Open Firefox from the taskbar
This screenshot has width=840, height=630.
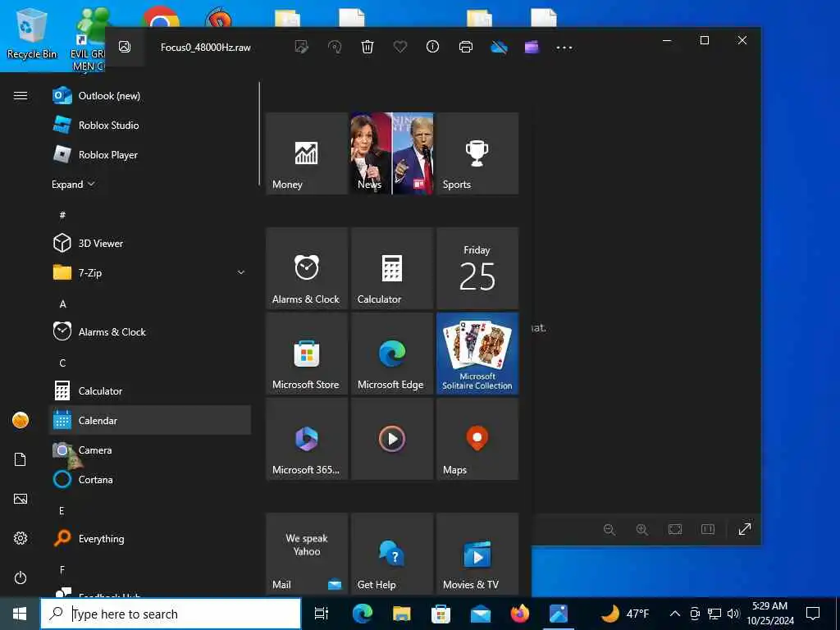519,614
